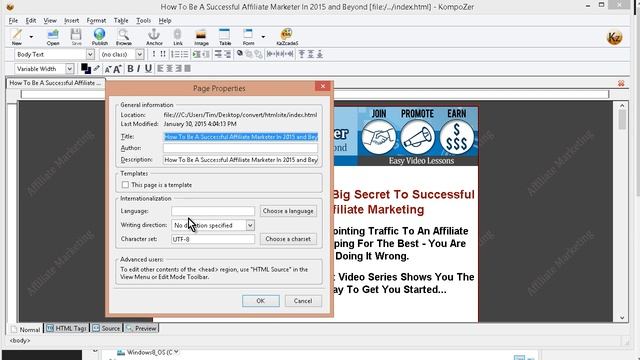Click OK in Page Properties dialog
640x360 pixels.
coord(260,301)
